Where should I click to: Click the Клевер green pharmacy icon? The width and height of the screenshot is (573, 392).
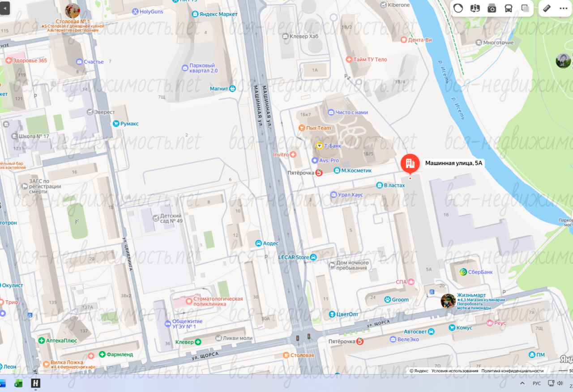click(198, 342)
